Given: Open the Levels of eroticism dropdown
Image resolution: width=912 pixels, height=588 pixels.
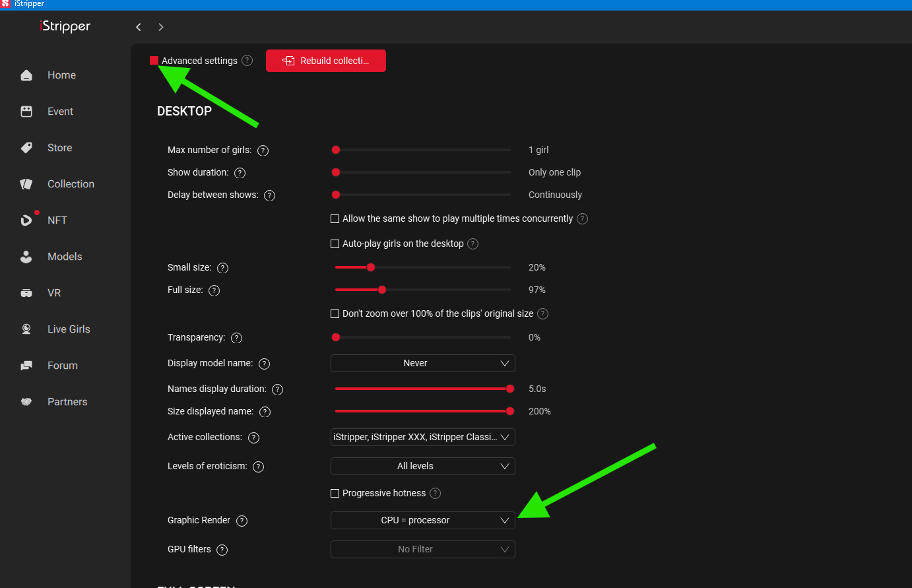Looking at the screenshot, I should coord(422,467).
